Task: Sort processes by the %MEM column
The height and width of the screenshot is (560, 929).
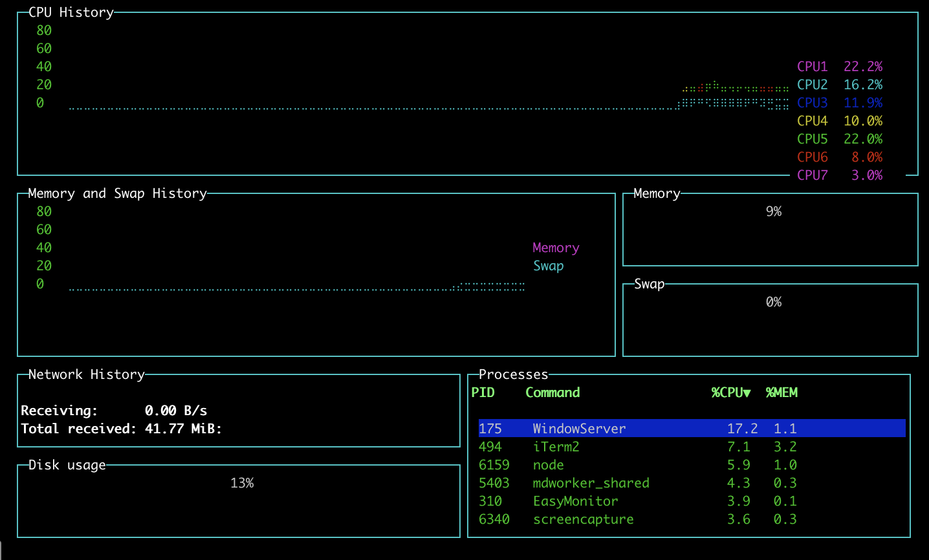Action: (x=781, y=393)
